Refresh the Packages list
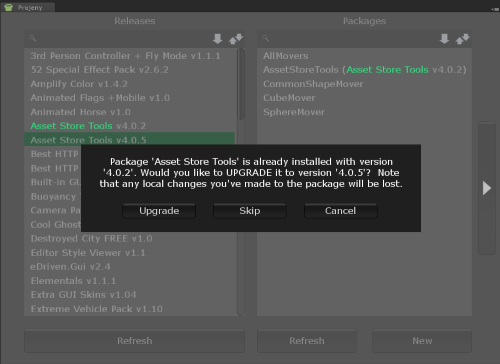This screenshot has height=364, width=500. tap(307, 341)
